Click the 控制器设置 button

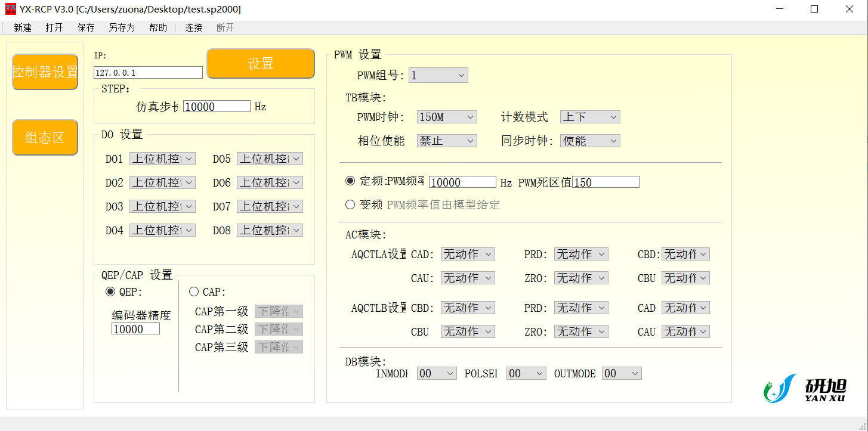coord(45,72)
